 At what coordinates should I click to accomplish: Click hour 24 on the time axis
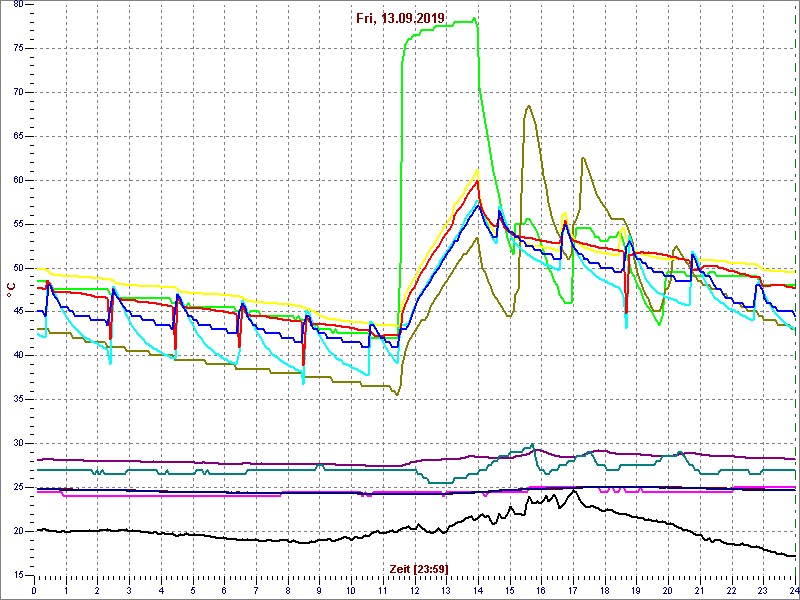point(792,591)
